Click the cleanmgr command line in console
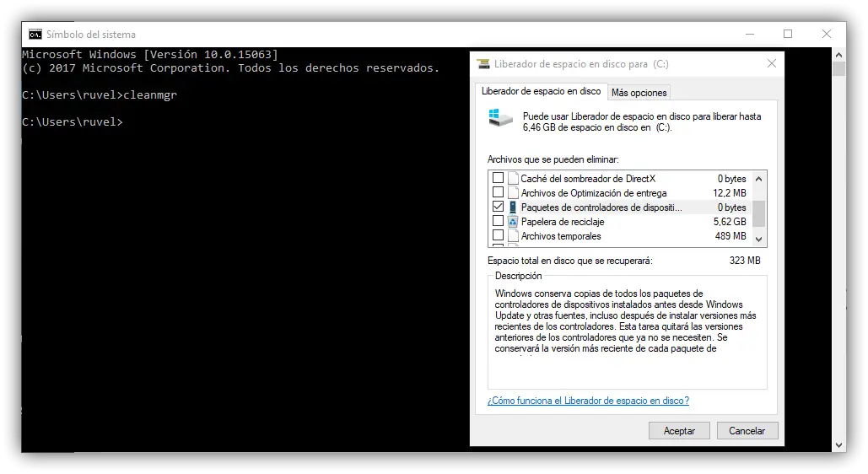Image resolution: width=868 pixels, height=474 pixels. click(100, 94)
